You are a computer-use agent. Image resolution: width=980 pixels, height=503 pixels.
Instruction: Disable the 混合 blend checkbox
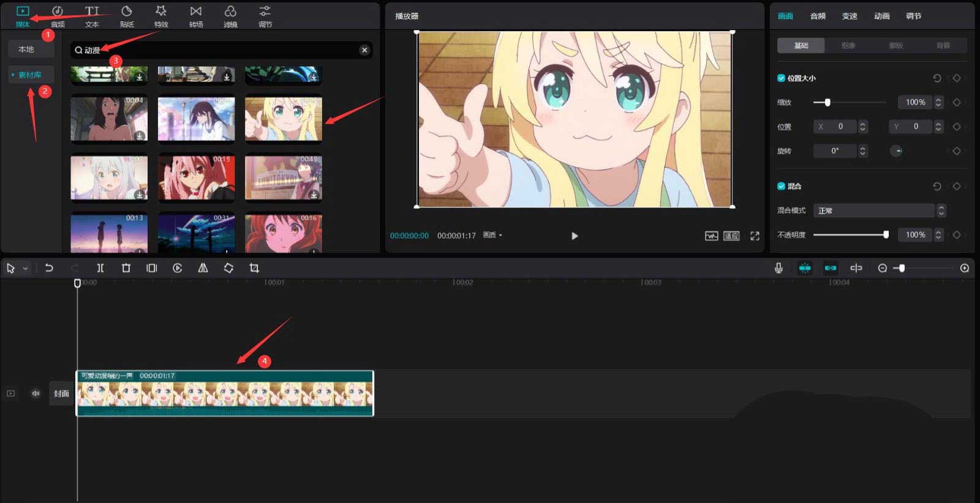click(781, 186)
